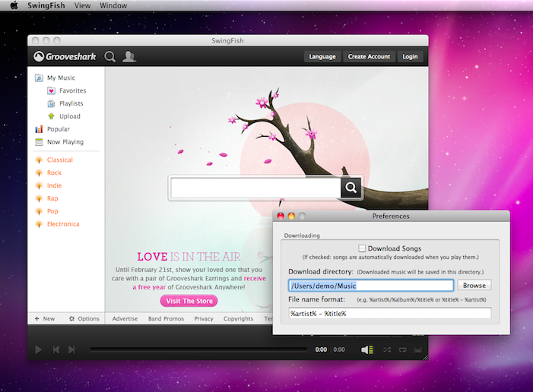The image size is (533, 392).
Task: Select Classical station label
Action: click(x=60, y=160)
